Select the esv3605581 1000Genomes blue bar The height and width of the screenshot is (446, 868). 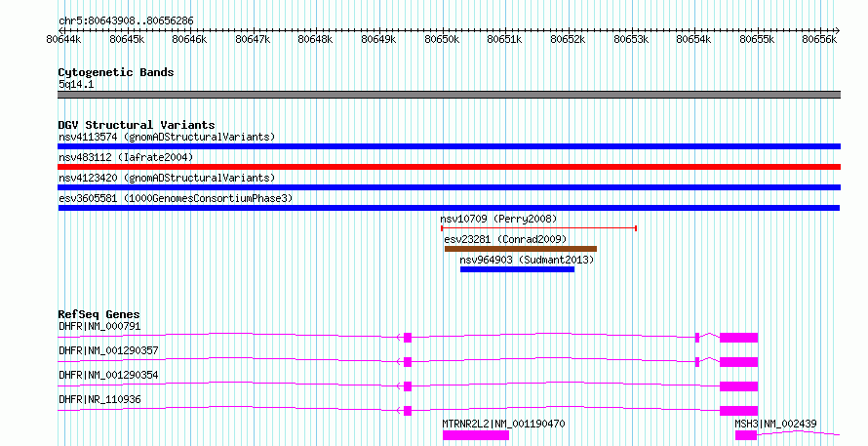(x=449, y=208)
